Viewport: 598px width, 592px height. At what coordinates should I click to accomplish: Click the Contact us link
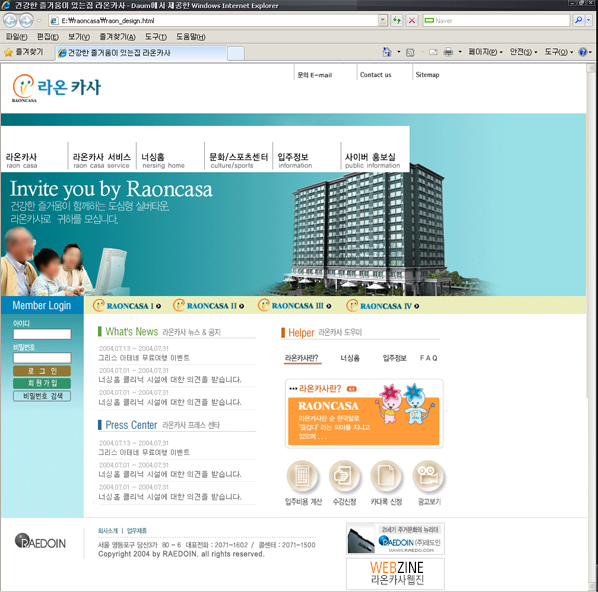click(375, 75)
